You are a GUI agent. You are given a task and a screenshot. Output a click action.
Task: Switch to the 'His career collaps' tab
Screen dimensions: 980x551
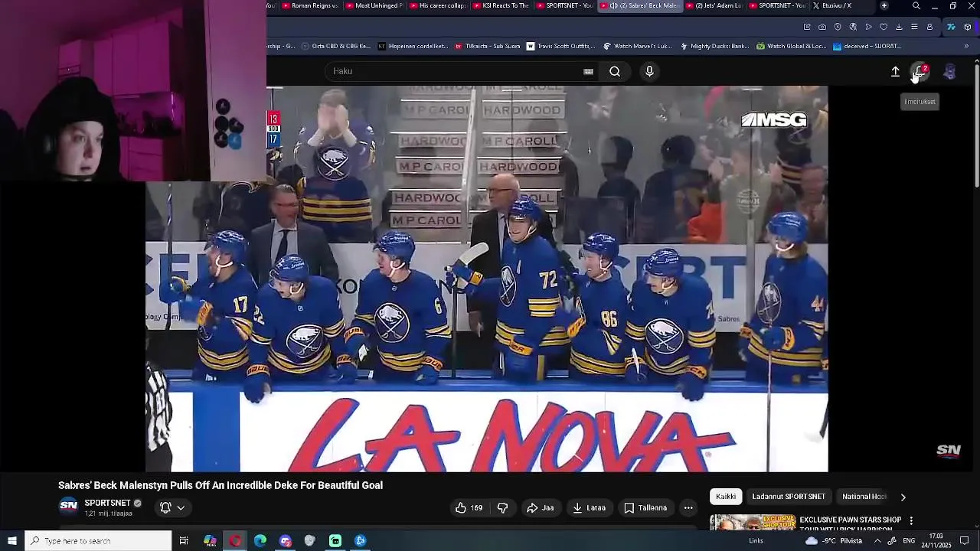click(437, 5)
